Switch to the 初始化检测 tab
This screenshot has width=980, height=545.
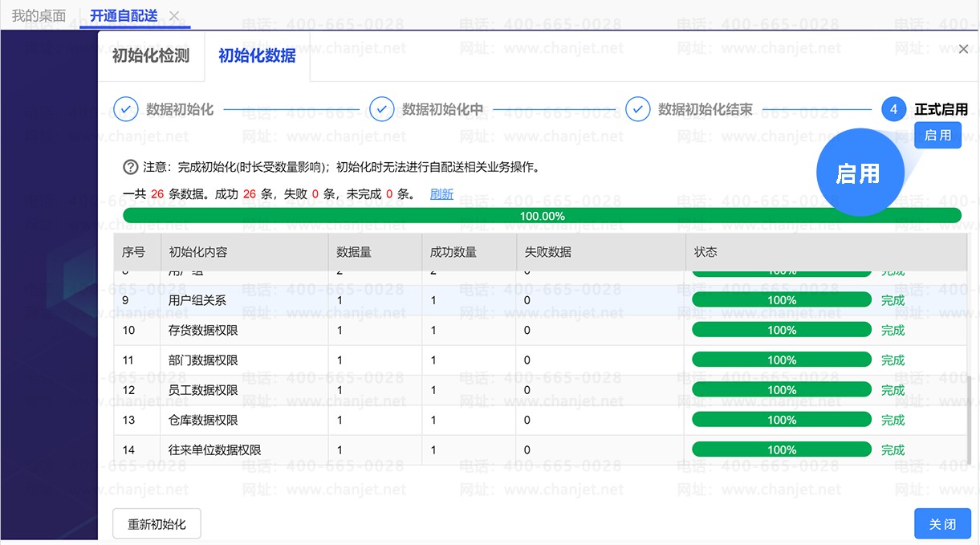coord(151,56)
